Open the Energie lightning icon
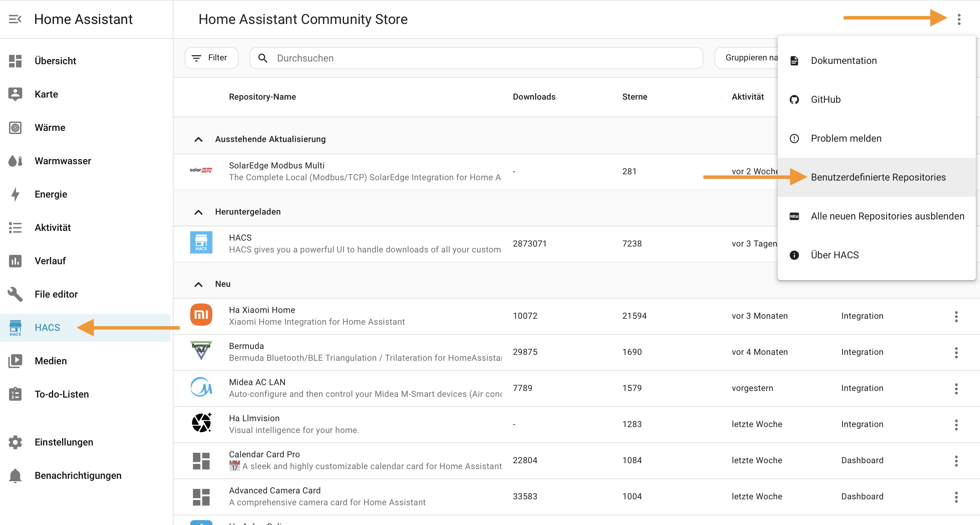This screenshot has height=525, width=980. 15,194
